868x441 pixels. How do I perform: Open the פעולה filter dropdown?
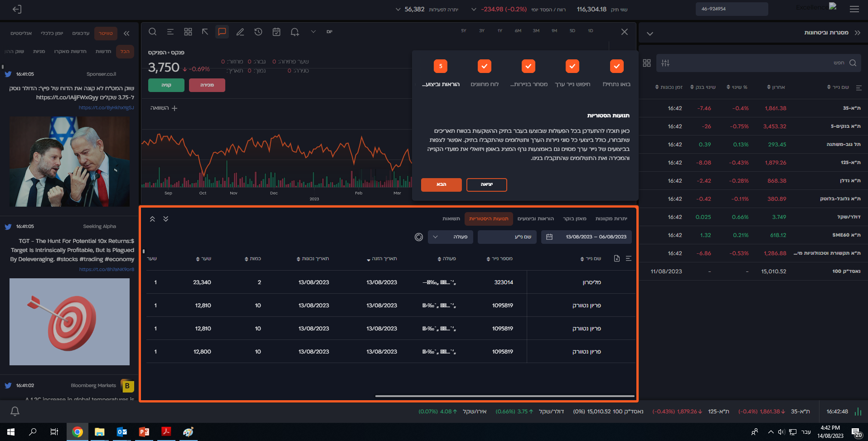pyautogui.click(x=451, y=237)
